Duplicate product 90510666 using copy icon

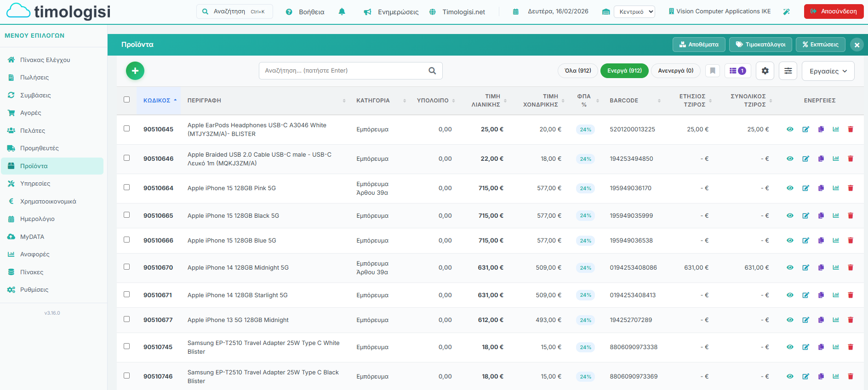[x=821, y=241]
